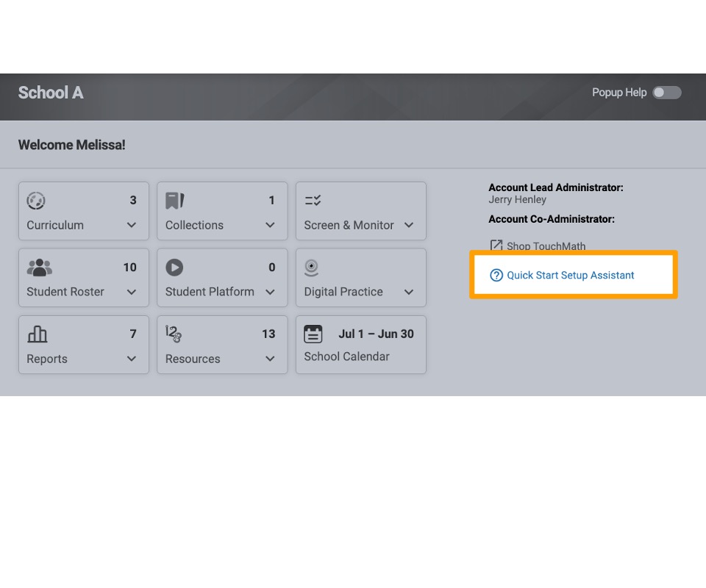Expand the Resources card chevron
This screenshot has height=588, width=706.
270,359
